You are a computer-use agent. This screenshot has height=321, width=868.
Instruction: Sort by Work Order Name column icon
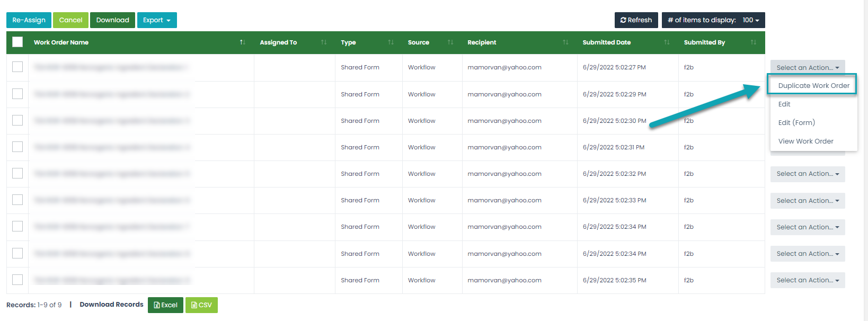(242, 42)
